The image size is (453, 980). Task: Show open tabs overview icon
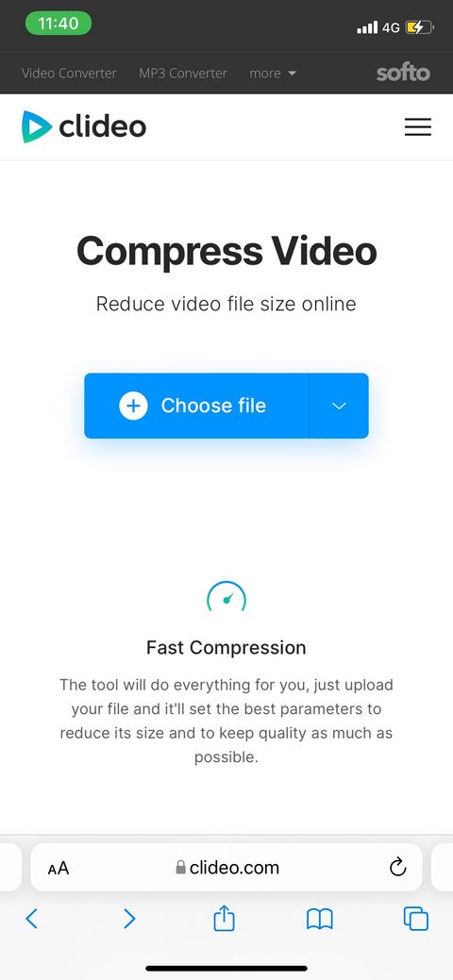coord(416,919)
